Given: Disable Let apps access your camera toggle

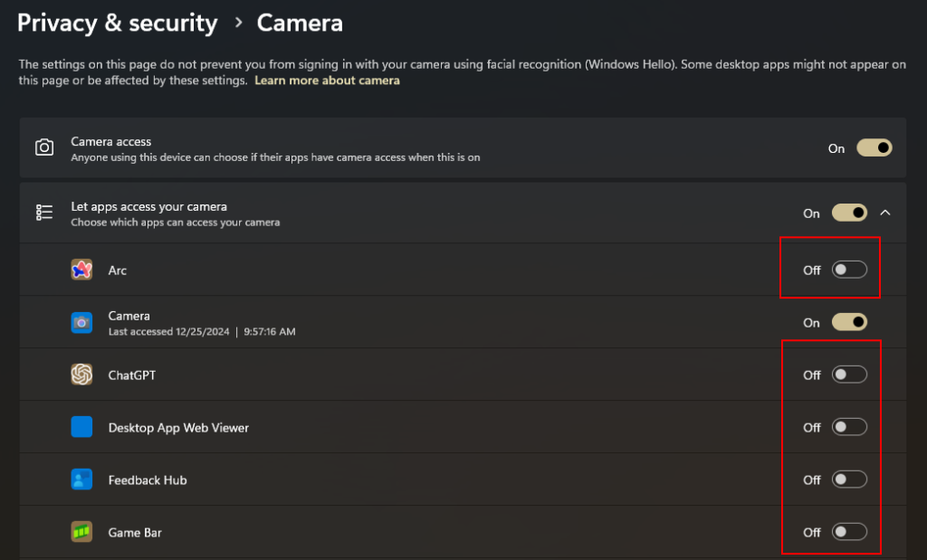Looking at the screenshot, I should tap(849, 213).
